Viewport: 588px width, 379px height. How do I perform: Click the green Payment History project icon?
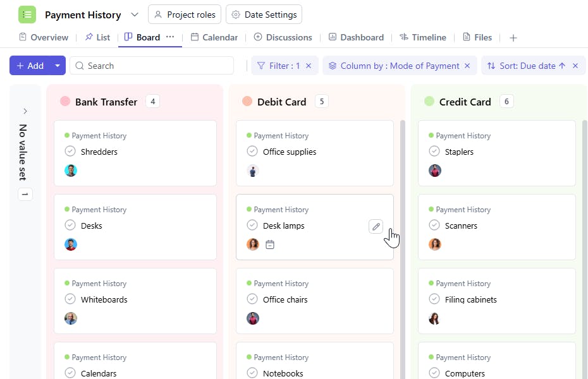pos(27,15)
